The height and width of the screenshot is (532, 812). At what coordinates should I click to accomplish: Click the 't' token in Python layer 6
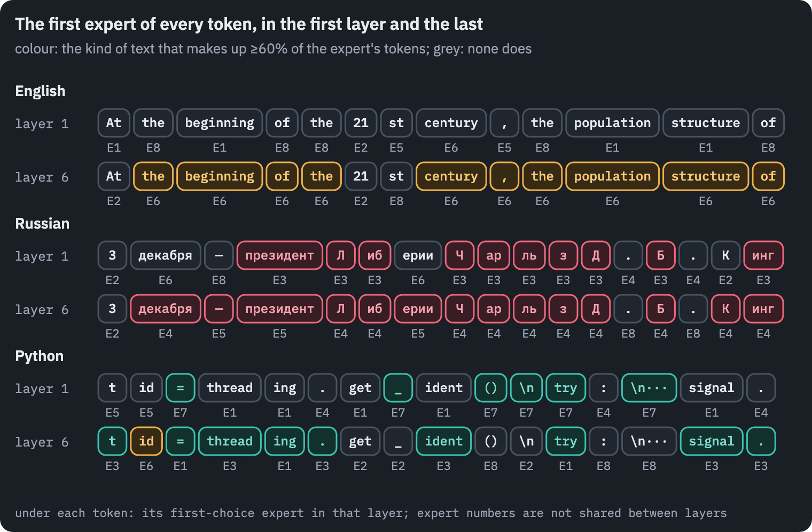[112, 441]
